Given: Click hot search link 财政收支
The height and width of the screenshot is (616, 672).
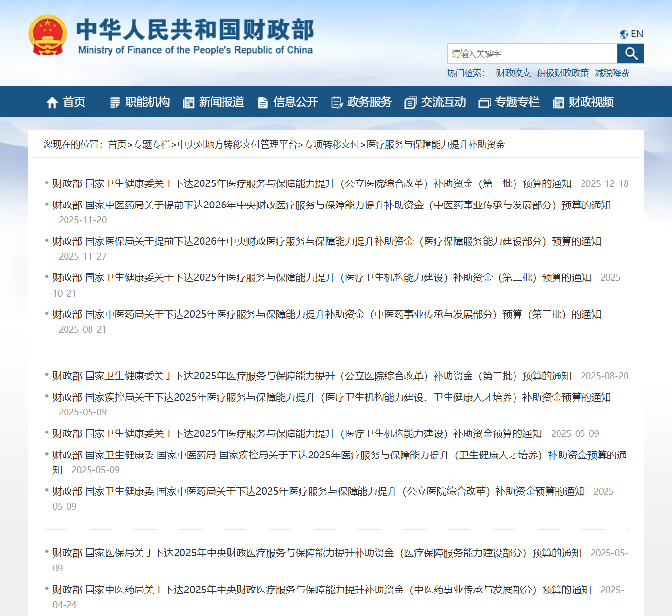Looking at the screenshot, I should click(x=513, y=73).
